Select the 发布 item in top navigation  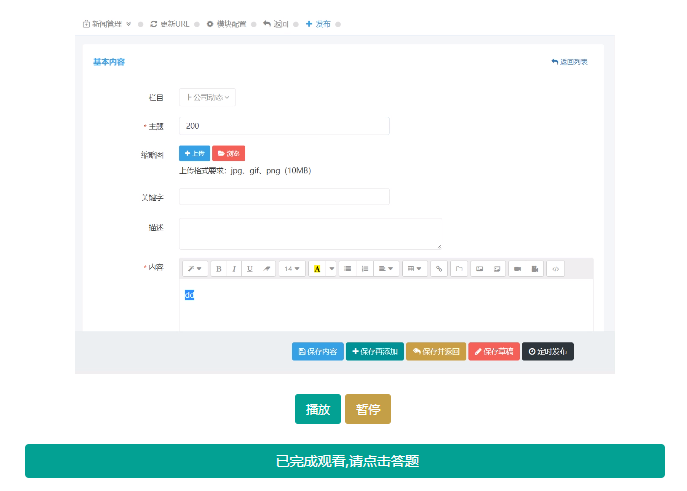tap(318, 23)
